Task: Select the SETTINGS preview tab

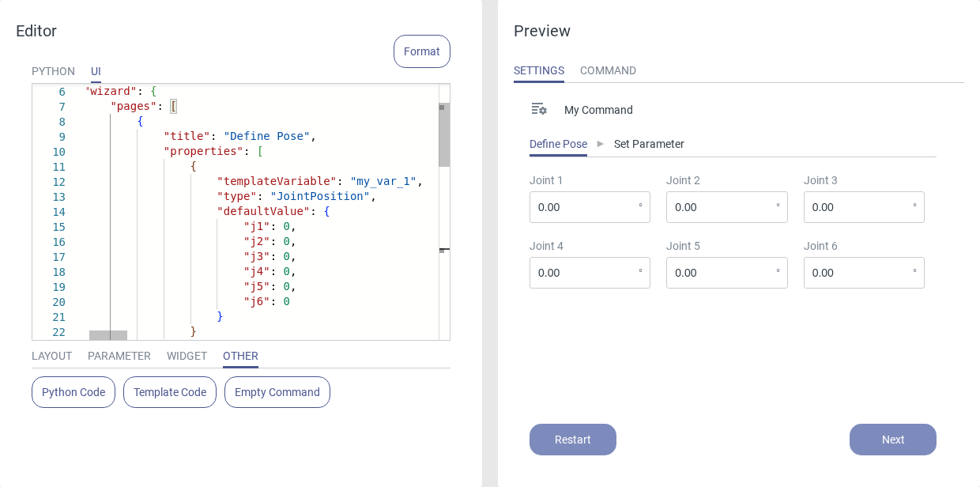Action: 539,70
